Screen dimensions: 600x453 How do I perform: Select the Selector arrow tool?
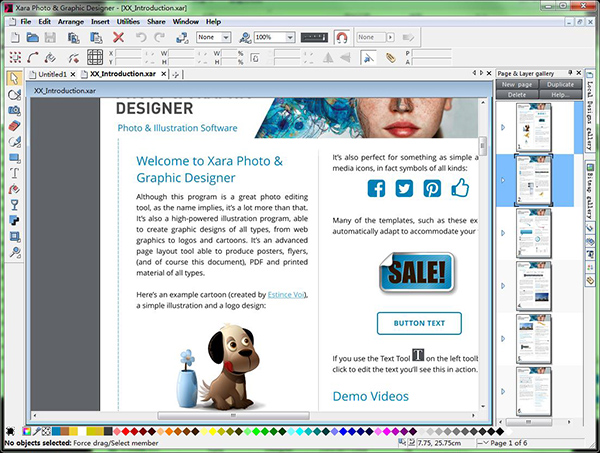pos(14,78)
